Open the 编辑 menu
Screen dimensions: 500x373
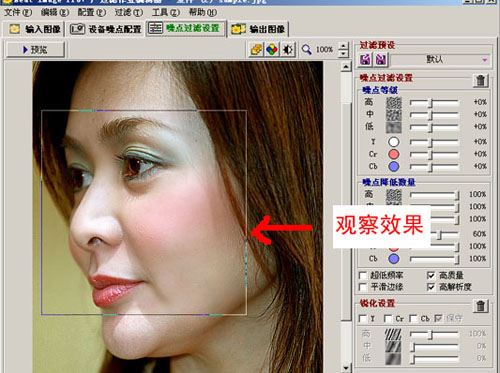[x=55, y=13]
